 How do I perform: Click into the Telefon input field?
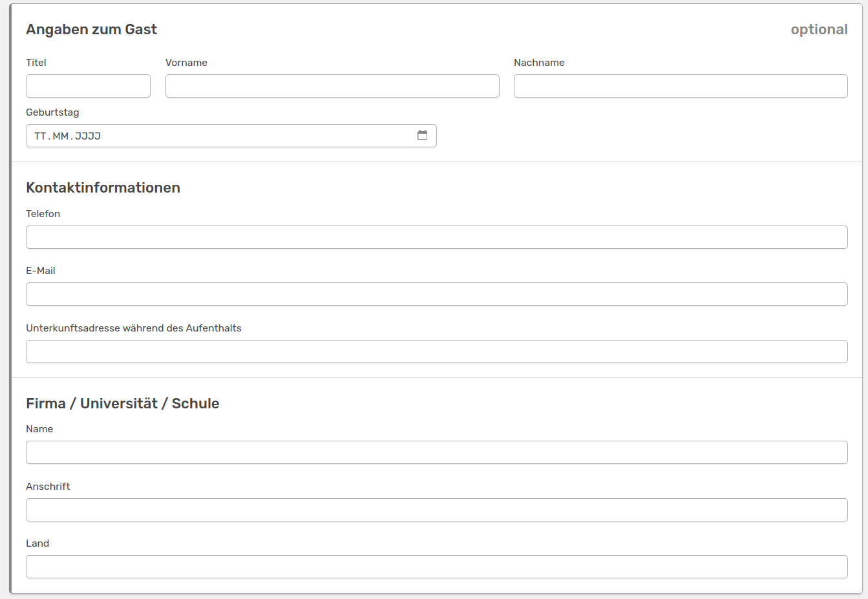pyautogui.click(x=436, y=237)
